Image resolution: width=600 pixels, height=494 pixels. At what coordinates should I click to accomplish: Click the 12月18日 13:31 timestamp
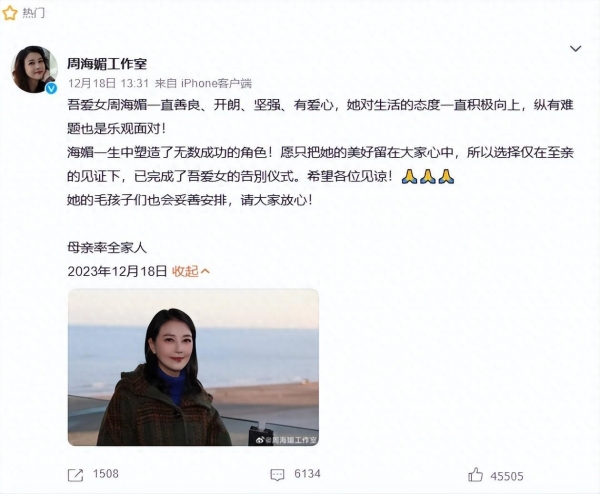108,83
